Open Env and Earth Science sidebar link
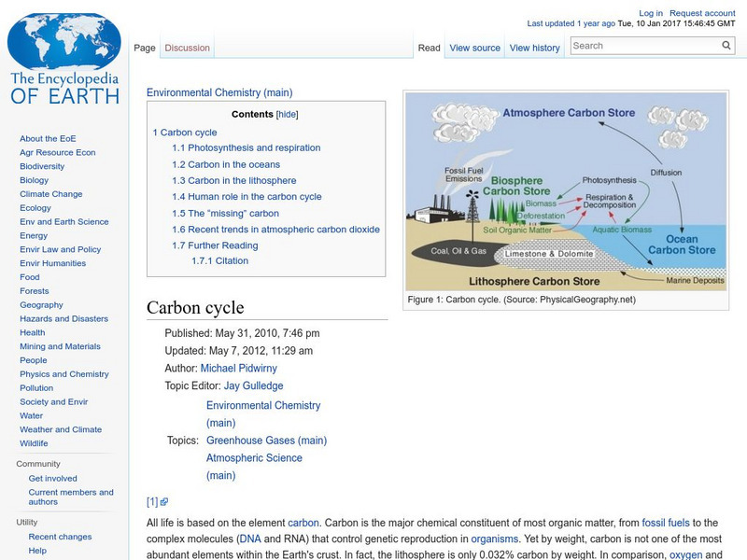747x560 pixels. point(64,221)
